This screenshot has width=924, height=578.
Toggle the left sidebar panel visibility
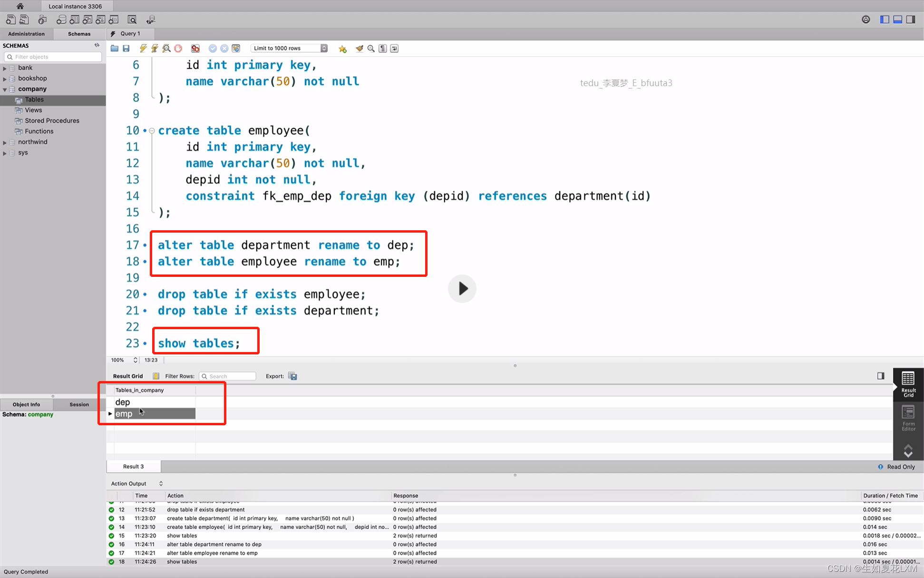tap(885, 20)
